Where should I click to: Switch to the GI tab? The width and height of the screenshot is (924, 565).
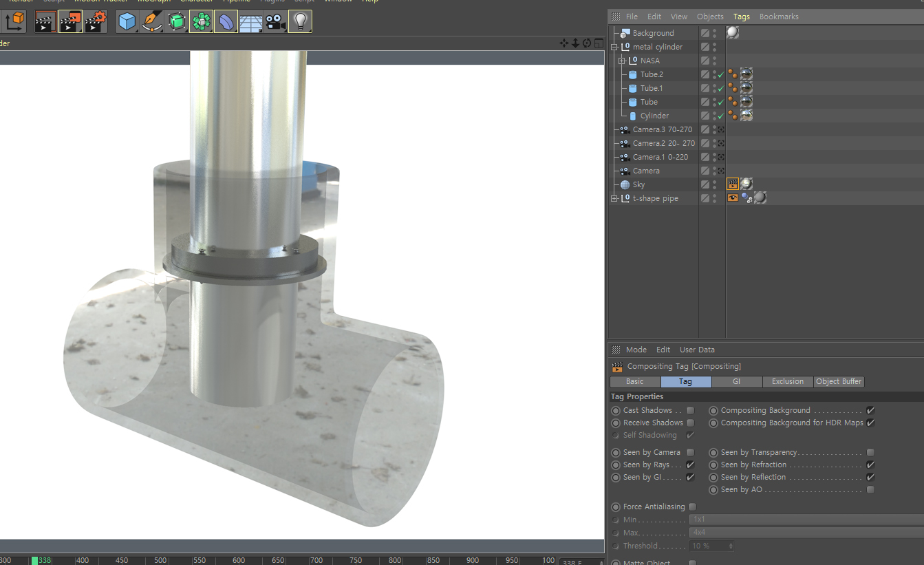pos(737,381)
